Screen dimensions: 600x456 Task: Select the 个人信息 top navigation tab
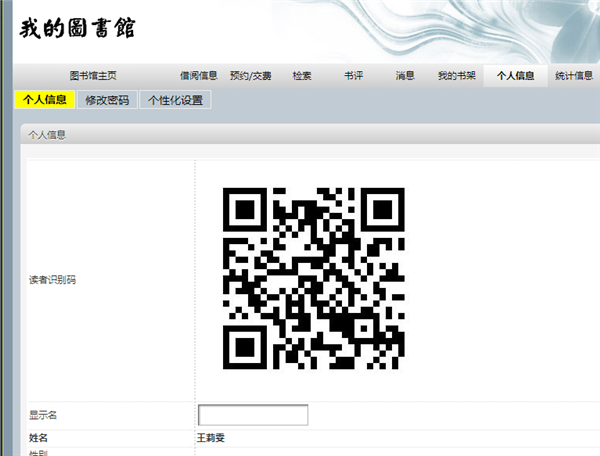515,76
